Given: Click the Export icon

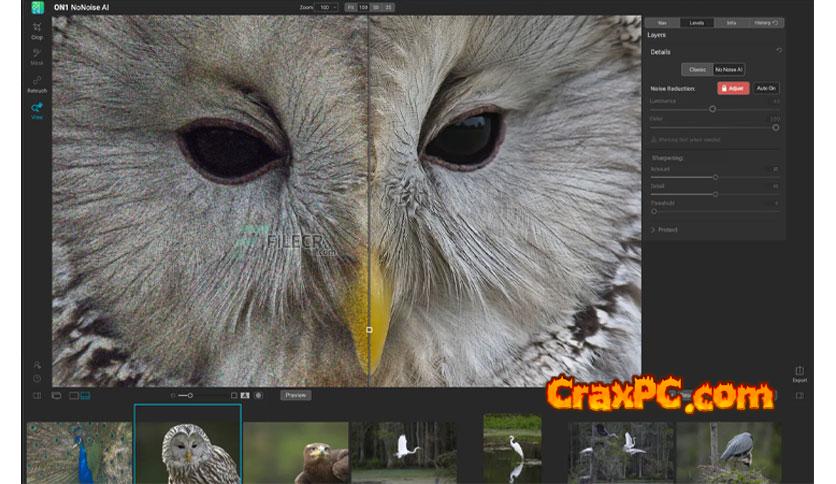Looking at the screenshot, I should [799, 373].
